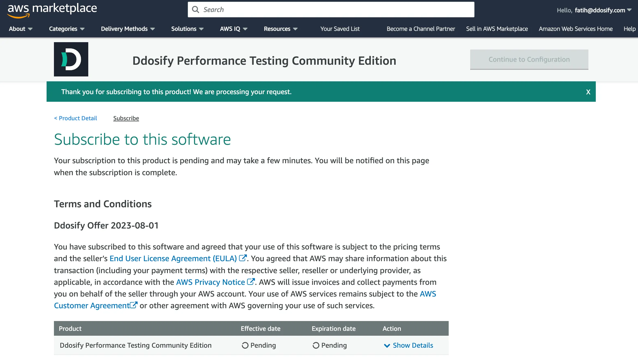Viewport: 638px width, 364px height.
Task: Click the Ddosify Offer 2023-08-01 heading
Action: [x=106, y=225]
